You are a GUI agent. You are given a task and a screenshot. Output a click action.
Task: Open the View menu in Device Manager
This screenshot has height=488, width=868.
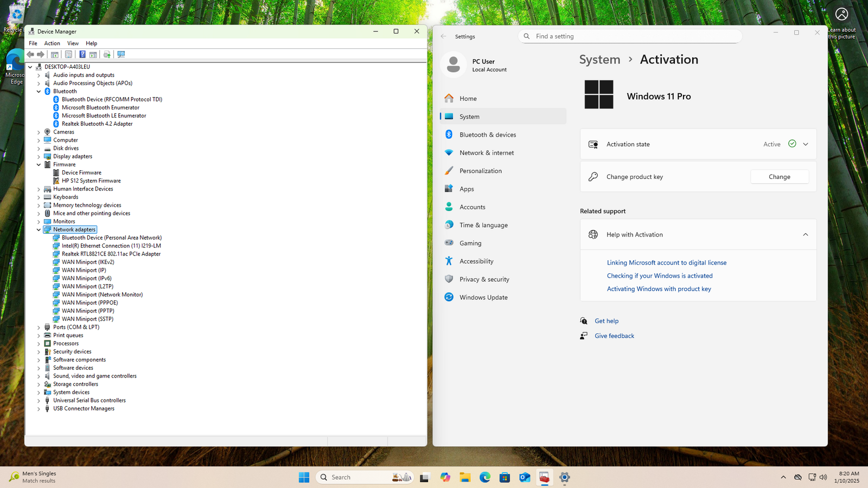[x=73, y=43]
